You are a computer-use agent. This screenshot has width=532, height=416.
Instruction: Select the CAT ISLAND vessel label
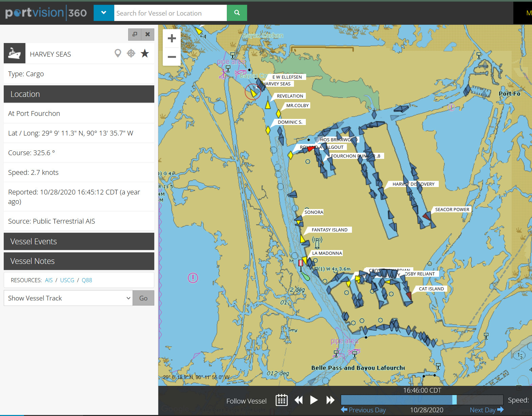pos(431,289)
